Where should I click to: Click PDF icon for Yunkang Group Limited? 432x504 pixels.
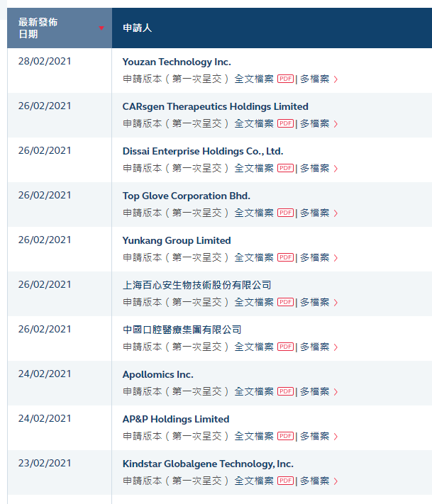point(285,257)
